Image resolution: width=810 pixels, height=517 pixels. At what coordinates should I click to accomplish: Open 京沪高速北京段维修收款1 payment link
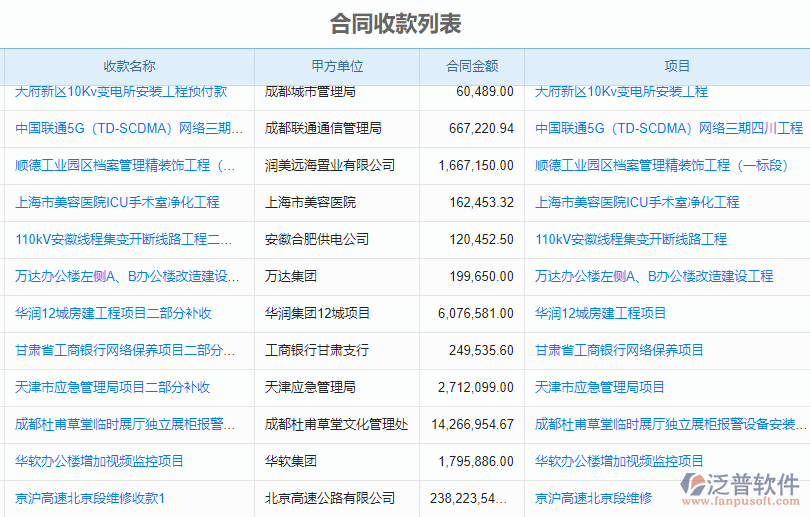coord(90,498)
